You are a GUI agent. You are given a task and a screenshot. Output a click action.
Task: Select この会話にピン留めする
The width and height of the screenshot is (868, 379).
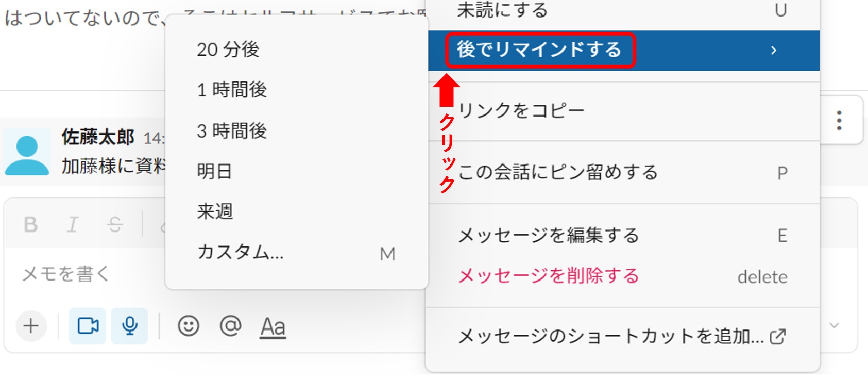(623, 172)
